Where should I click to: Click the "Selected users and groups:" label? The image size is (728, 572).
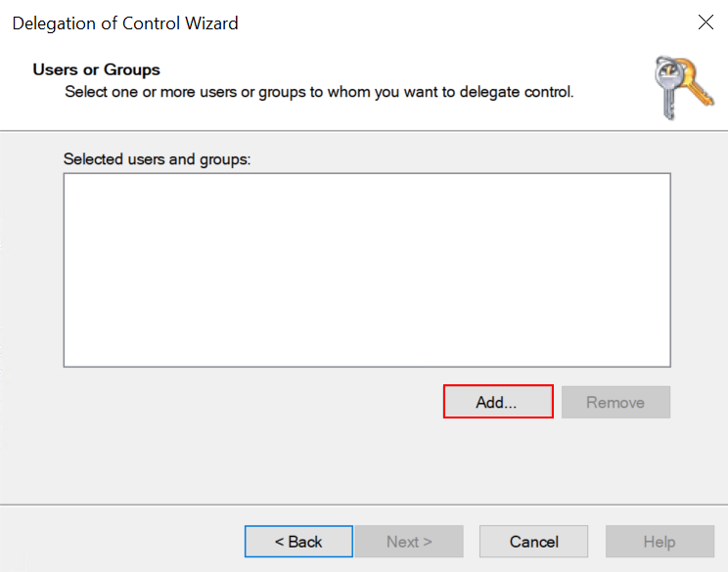click(x=158, y=158)
